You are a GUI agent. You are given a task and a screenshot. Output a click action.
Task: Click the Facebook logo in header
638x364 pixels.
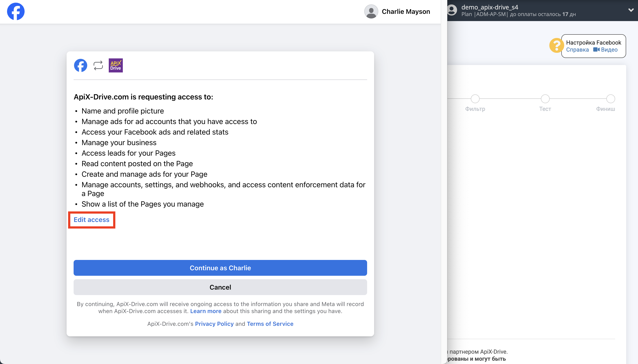[16, 11]
